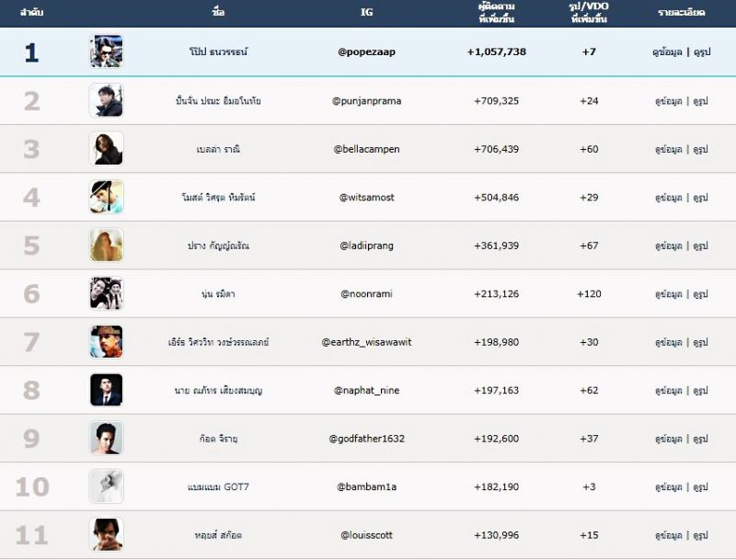Select the profile picture for @bambam1a
Image resolution: width=736 pixels, height=560 pixels.
coord(106,486)
